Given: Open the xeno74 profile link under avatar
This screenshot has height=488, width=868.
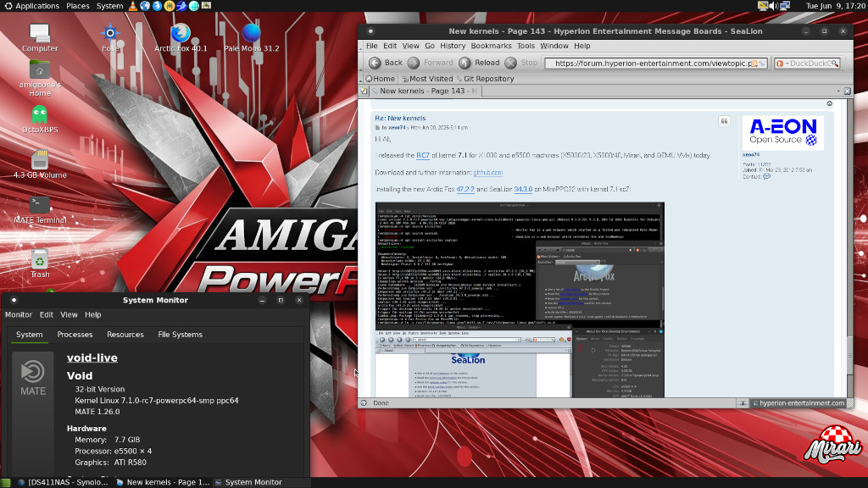Looking at the screenshot, I should 751,155.
